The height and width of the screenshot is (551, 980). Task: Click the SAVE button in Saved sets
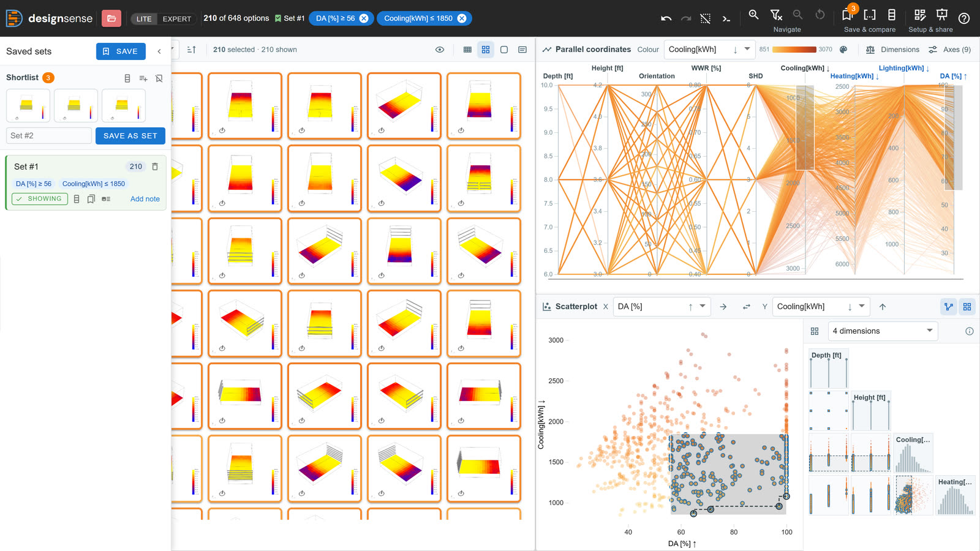121,51
